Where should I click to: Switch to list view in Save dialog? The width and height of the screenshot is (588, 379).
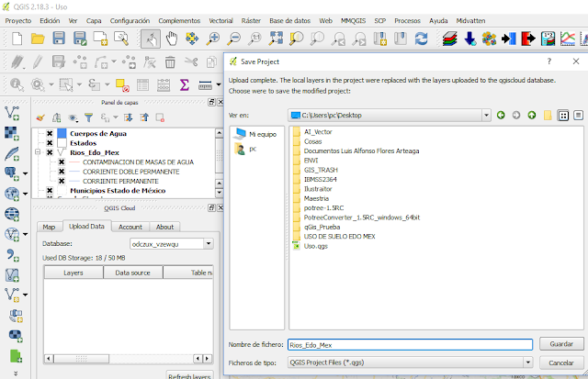pyautogui.click(x=563, y=116)
